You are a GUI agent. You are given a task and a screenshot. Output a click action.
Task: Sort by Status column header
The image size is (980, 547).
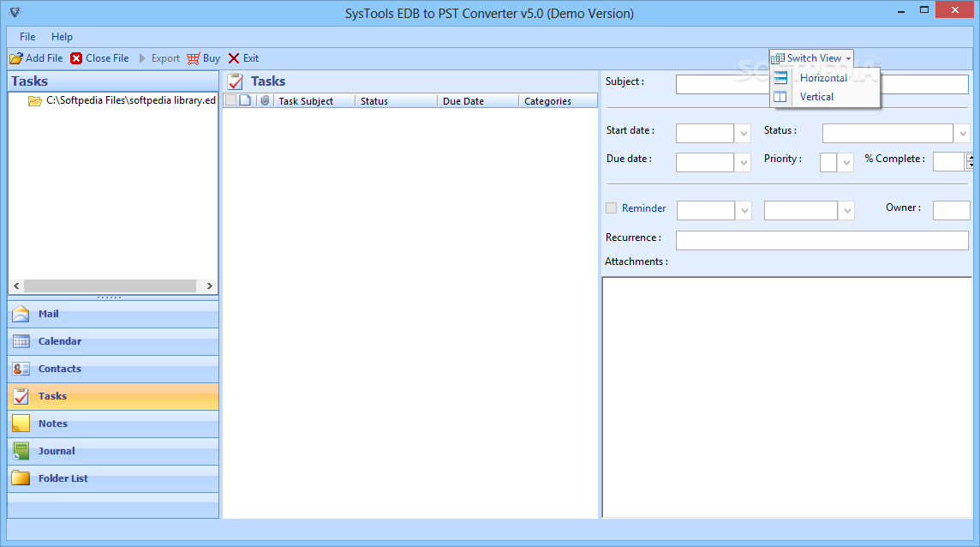point(397,101)
